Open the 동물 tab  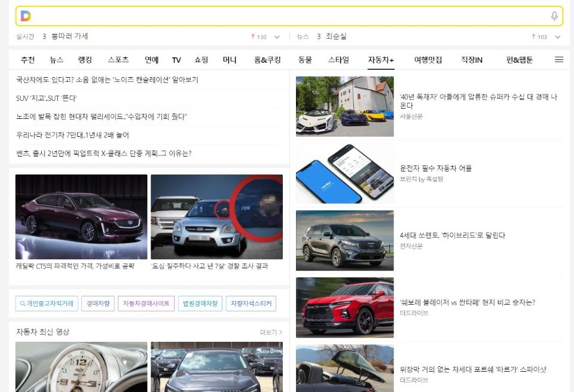tap(305, 60)
